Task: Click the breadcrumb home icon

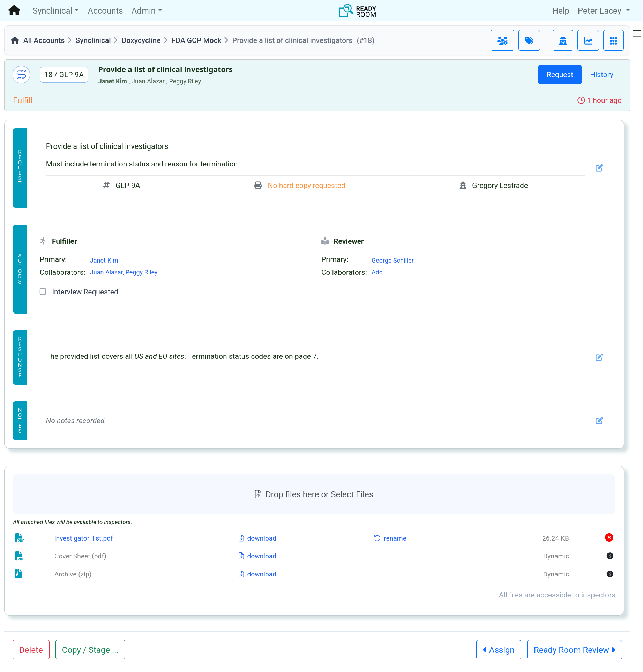Action: pos(15,40)
